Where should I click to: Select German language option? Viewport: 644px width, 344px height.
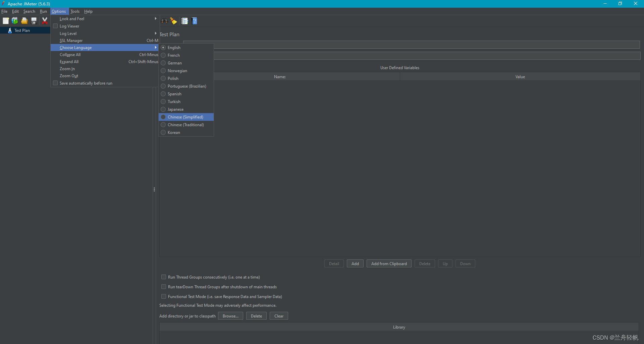click(186, 63)
